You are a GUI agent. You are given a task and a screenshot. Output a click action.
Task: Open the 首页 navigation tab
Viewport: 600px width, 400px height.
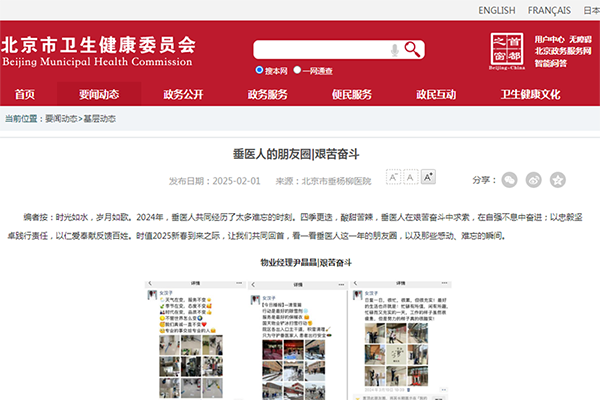pos(24,95)
